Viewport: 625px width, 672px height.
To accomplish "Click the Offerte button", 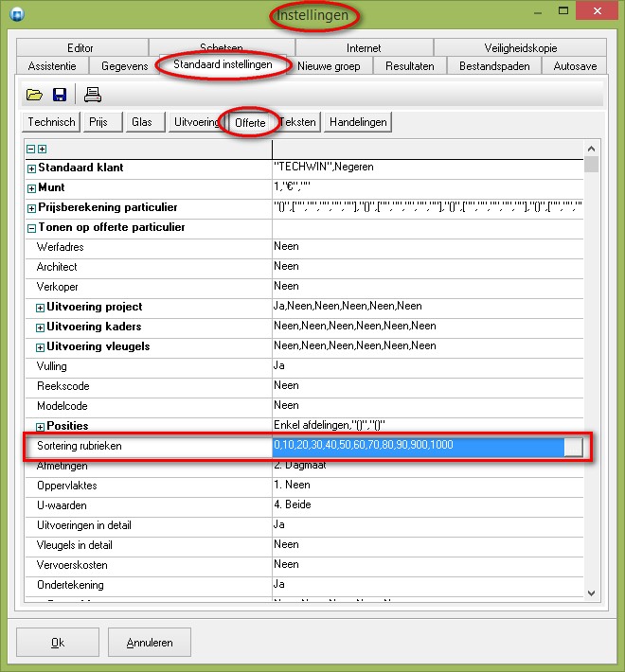I will pos(250,123).
